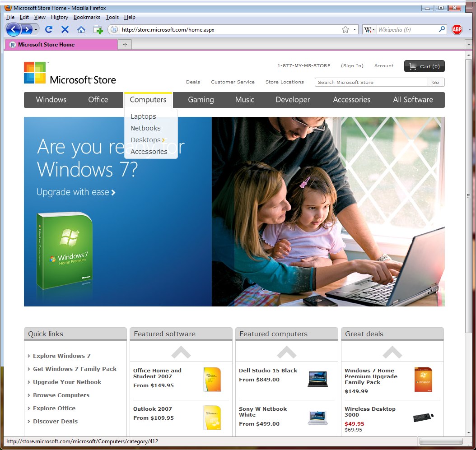Open the Gaming navigation category
The image size is (476, 450).
click(201, 100)
